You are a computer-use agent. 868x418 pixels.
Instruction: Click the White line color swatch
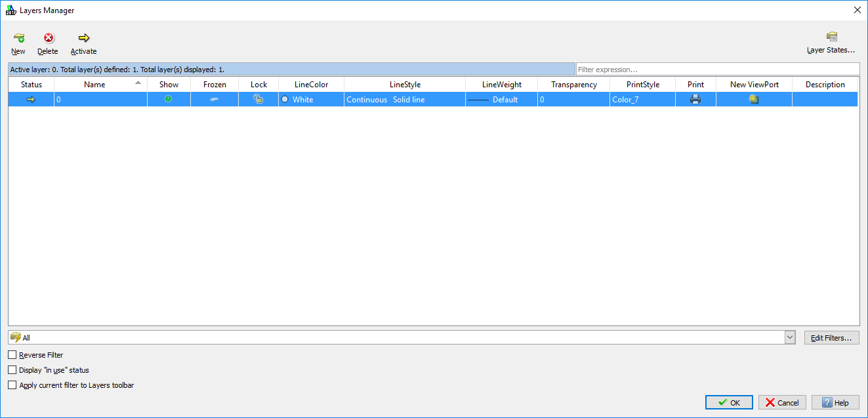click(285, 99)
